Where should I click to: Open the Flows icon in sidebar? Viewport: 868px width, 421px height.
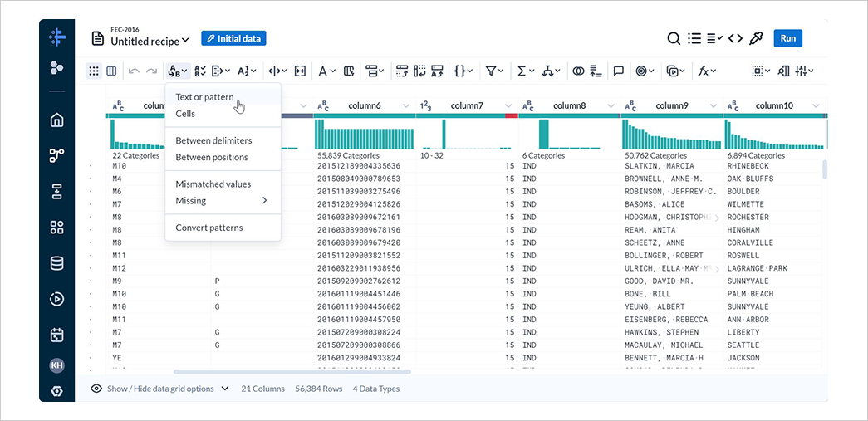56,155
